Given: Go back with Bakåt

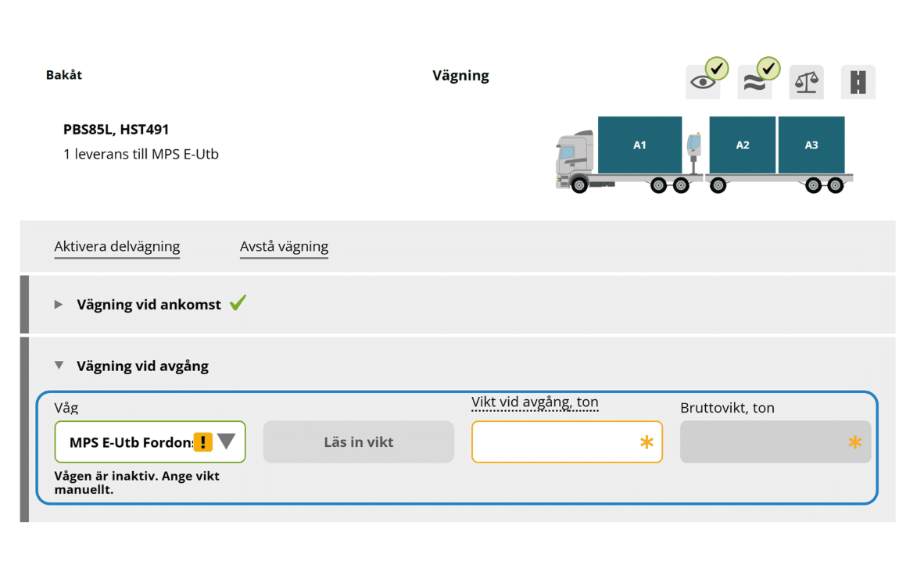Looking at the screenshot, I should click(63, 75).
